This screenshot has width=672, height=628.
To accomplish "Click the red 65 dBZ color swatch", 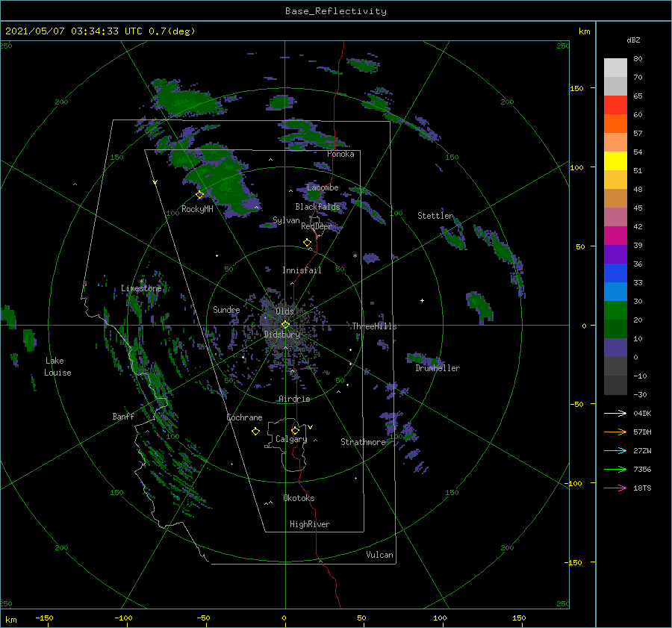I will coord(615,105).
